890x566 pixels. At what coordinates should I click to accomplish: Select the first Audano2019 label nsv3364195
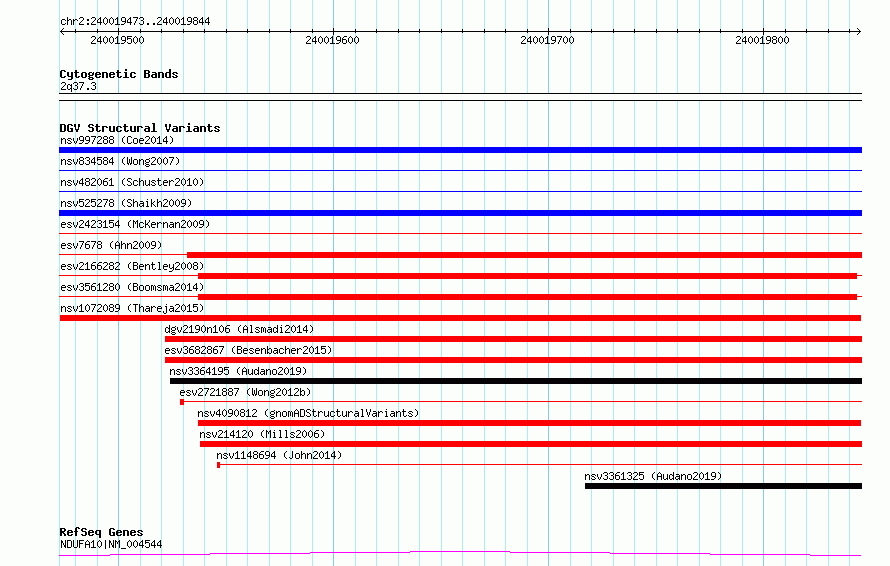coord(238,371)
